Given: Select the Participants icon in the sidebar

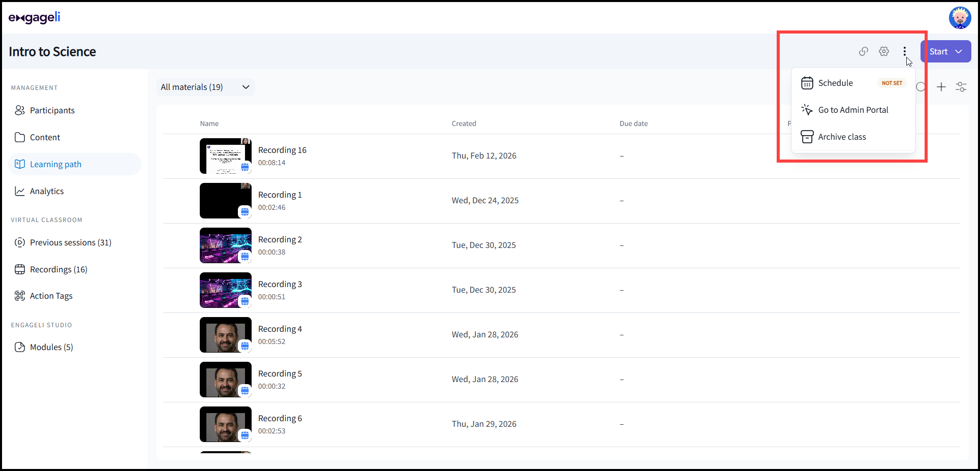Looking at the screenshot, I should (x=20, y=110).
